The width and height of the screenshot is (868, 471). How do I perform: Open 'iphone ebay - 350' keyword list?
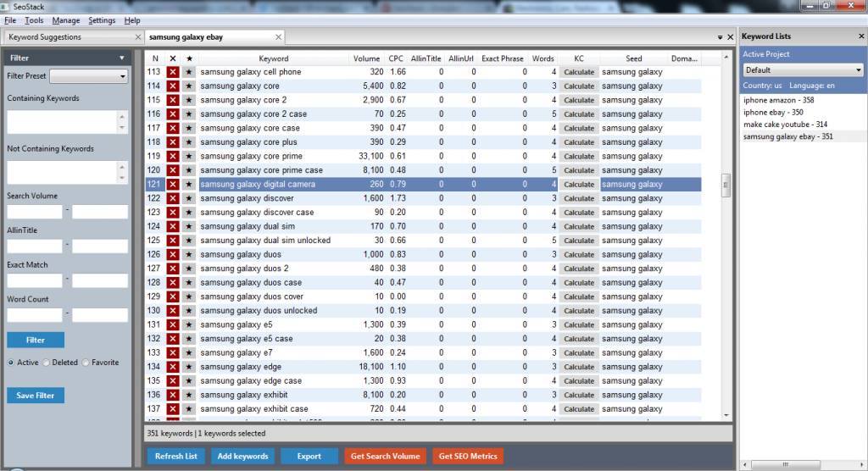point(773,113)
